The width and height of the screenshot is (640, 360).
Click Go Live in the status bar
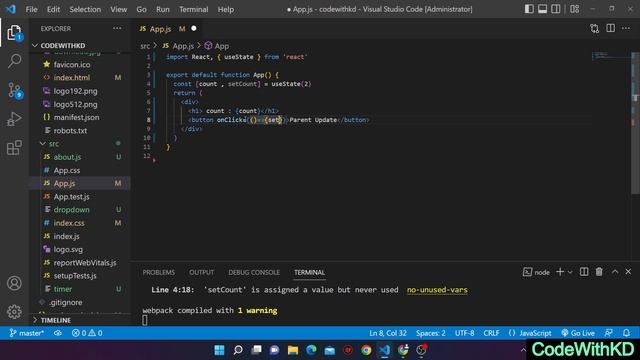578,333
